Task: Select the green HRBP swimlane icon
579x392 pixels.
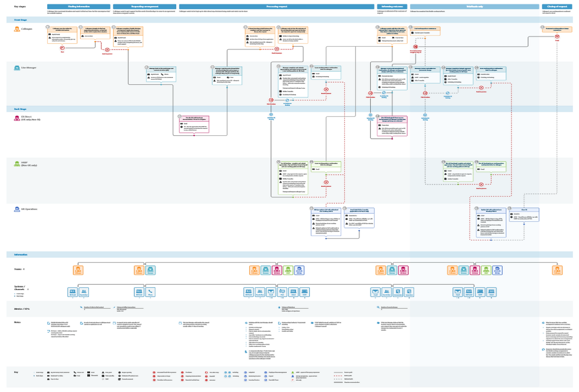Action: (17, 164)
